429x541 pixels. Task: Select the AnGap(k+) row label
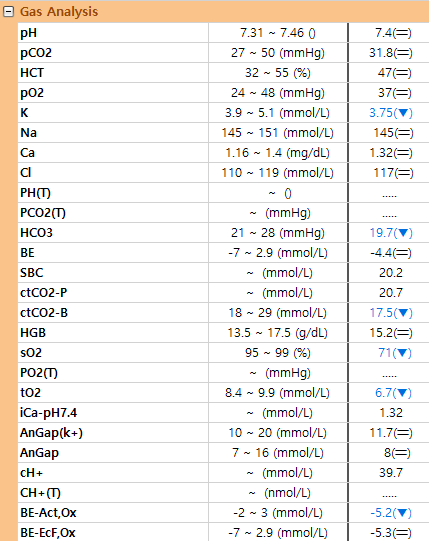[51, 433]
